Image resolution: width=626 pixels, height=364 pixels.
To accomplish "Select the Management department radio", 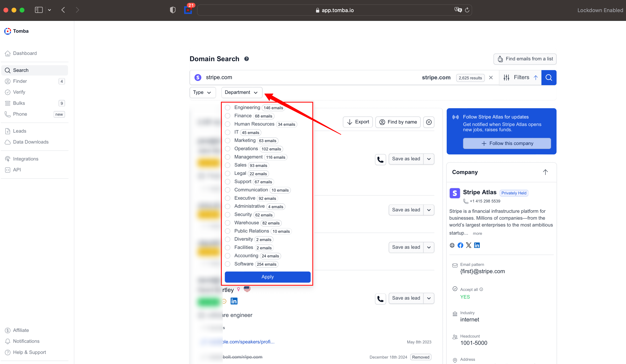I will 228,157.
